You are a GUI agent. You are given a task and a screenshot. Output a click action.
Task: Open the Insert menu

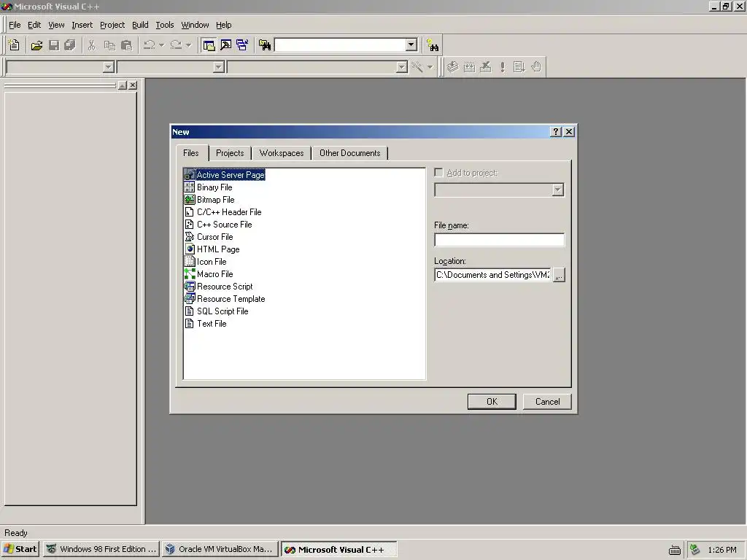coord(82,25)
